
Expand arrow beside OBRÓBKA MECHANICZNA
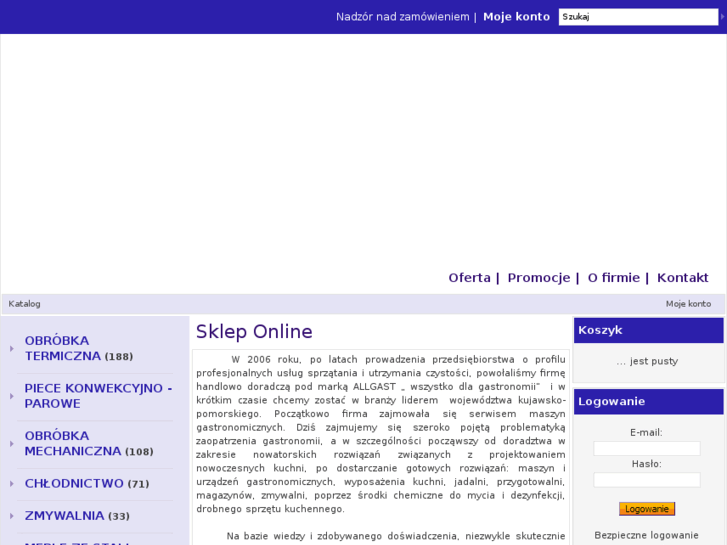pos(12,444)
